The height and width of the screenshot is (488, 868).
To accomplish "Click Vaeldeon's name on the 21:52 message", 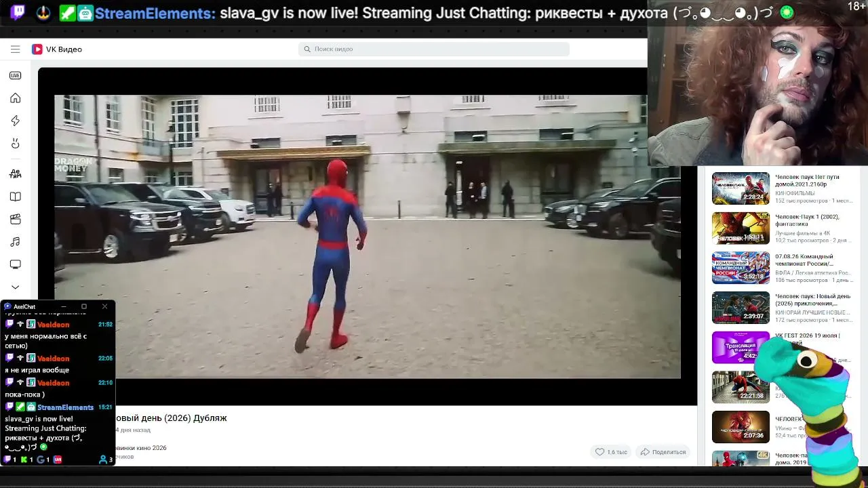I will coord(53,325).
